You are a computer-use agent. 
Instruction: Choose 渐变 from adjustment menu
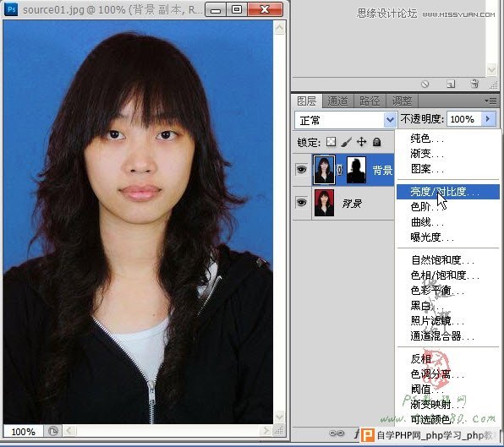pos(447,154)
